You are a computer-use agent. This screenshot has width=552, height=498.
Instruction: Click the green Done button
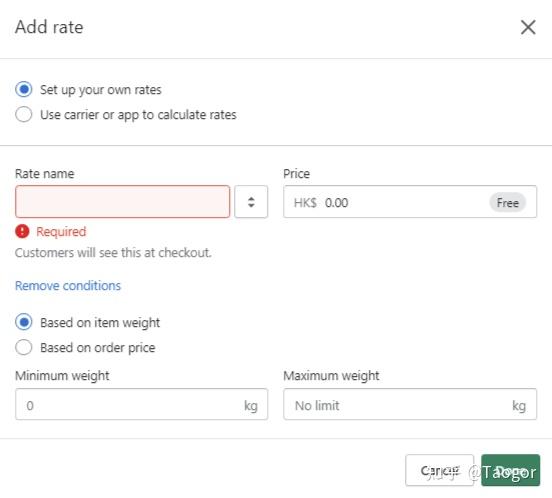[x=510, y=470]
